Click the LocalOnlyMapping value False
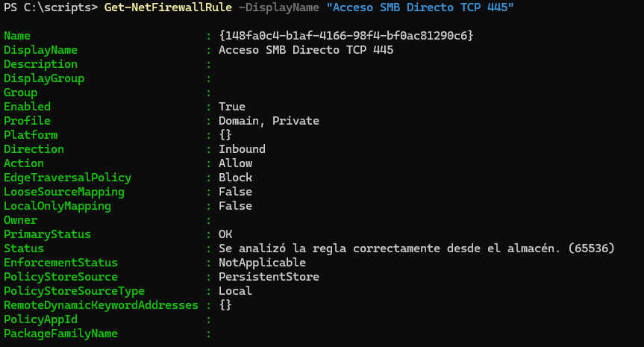 click(x=235, y=206)
